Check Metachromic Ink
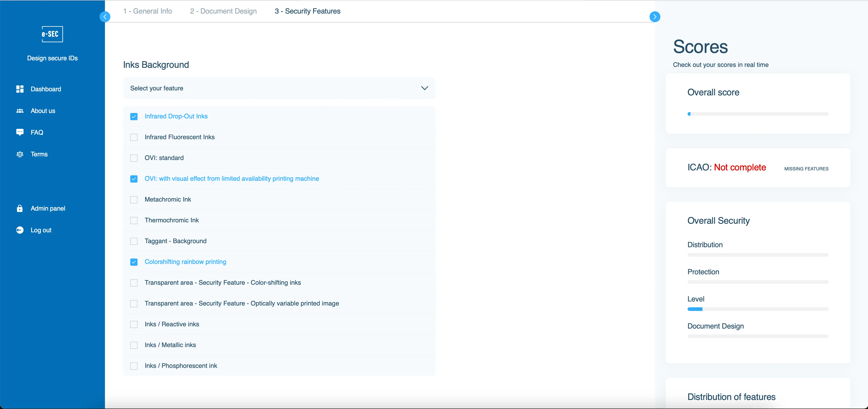This screenshot has height=409, width=868. click(134, 200)
